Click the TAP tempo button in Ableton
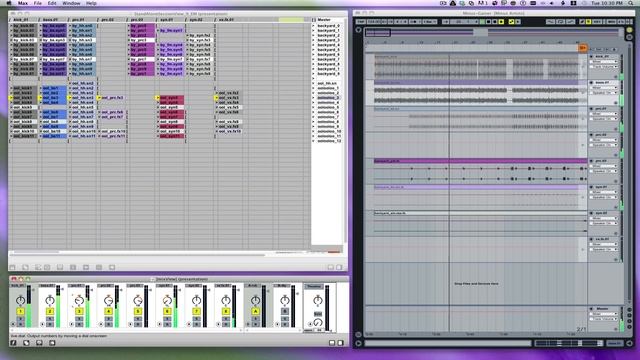Screen dimensions: 640x360 coord(361,22)
